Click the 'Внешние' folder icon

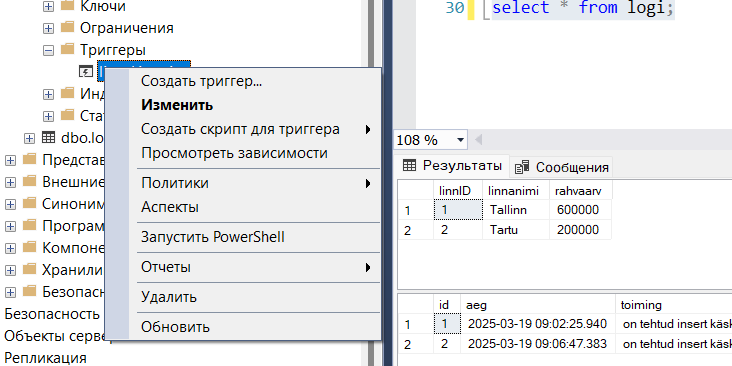pos(29,180)
